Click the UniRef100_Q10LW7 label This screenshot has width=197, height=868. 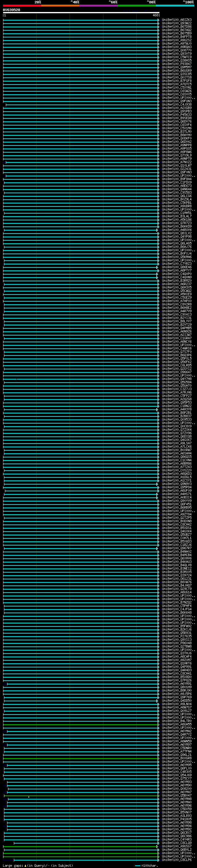pyautogui.click(x=177, y=165)
